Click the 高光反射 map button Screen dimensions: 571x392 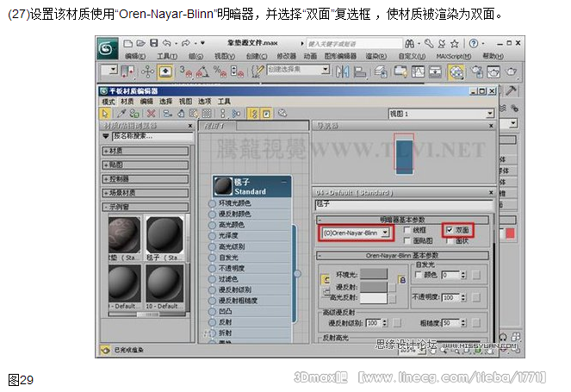pyautogui.click(x=392, y=299)
